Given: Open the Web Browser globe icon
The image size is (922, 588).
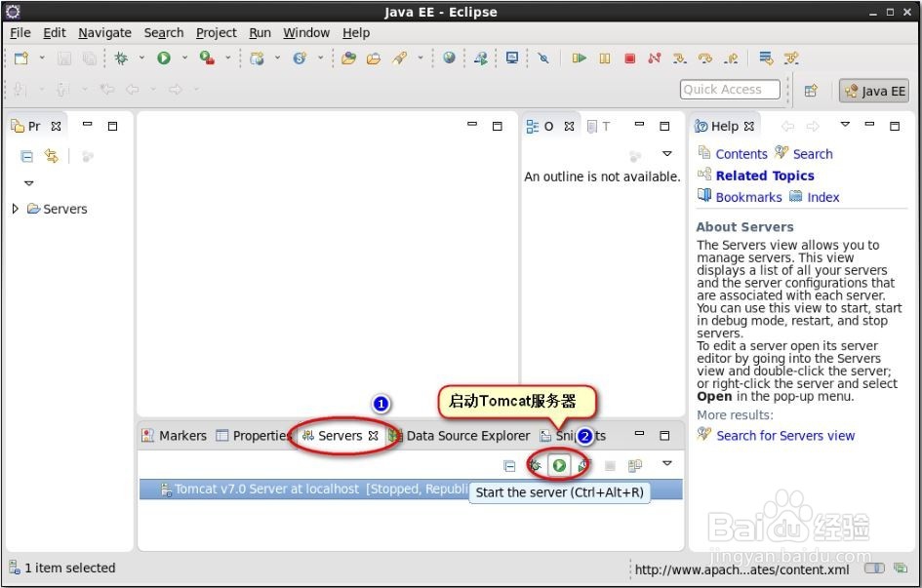Looking at the screenshot, I should click(x=449, y=58).
